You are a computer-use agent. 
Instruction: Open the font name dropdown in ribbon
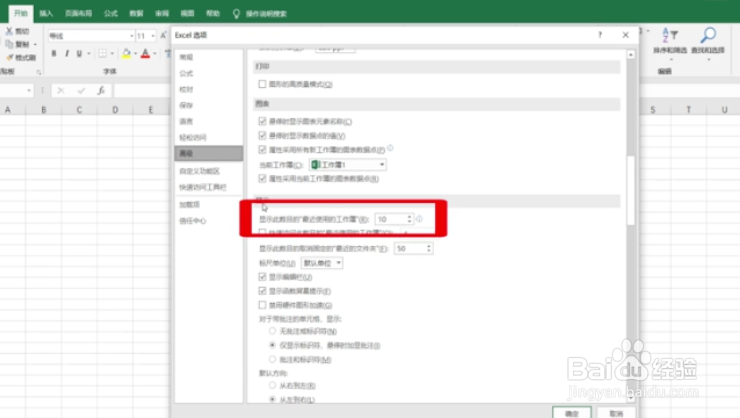[x=131, y=36]
